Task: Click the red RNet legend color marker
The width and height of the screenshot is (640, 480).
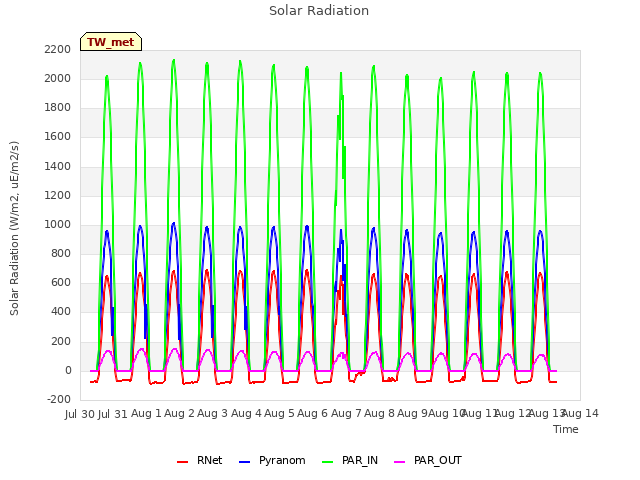Action: click(182, 462)
